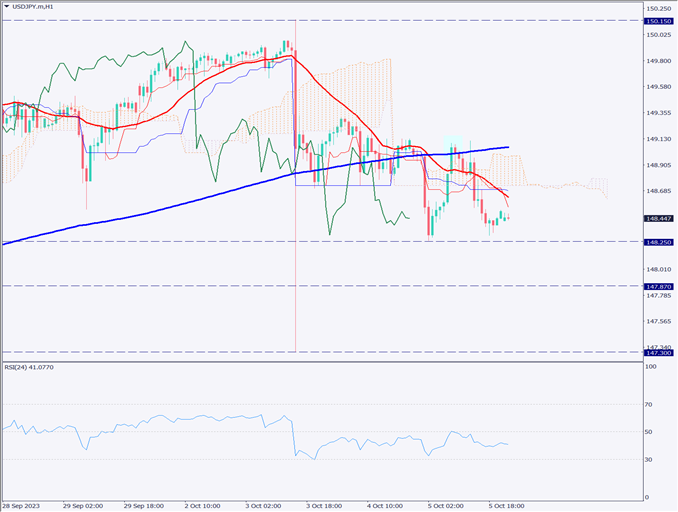
Task: Click the 149.130 price on the axis
Action: 656,139
